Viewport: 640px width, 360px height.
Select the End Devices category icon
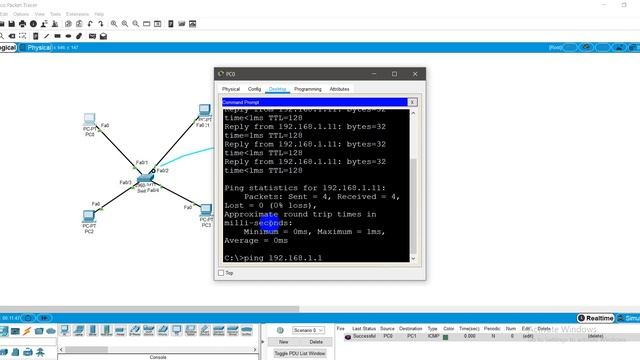click(4, 331)
